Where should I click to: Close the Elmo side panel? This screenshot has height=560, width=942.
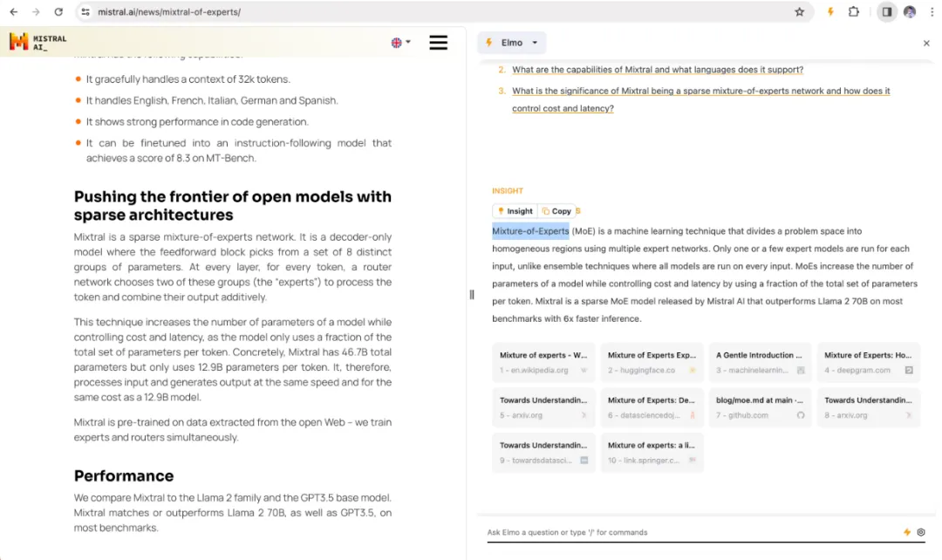click(x=925, y=44)
